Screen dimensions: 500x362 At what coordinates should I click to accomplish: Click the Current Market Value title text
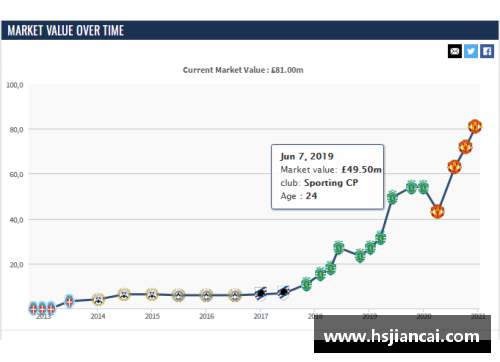(243, 70)
